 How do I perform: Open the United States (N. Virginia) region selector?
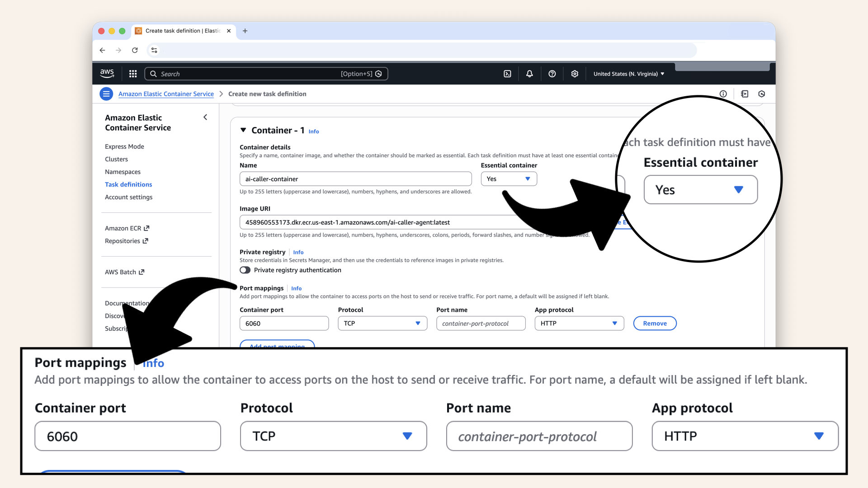(628, 73)
